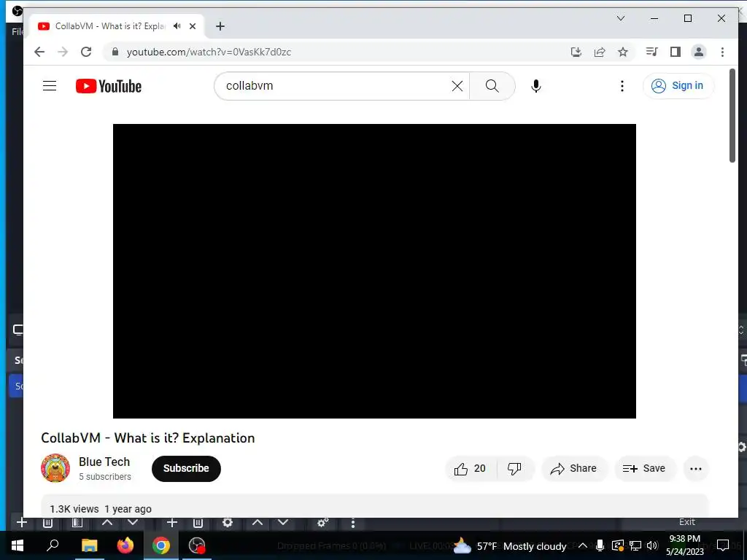The width and height of the screenshot is (747, 560).
Task: Show hidden tray icons chevron
Action: tap(582, 545)
